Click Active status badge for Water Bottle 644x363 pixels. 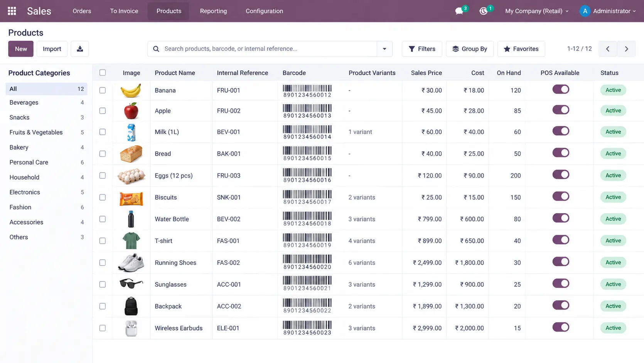pos(613,219)
